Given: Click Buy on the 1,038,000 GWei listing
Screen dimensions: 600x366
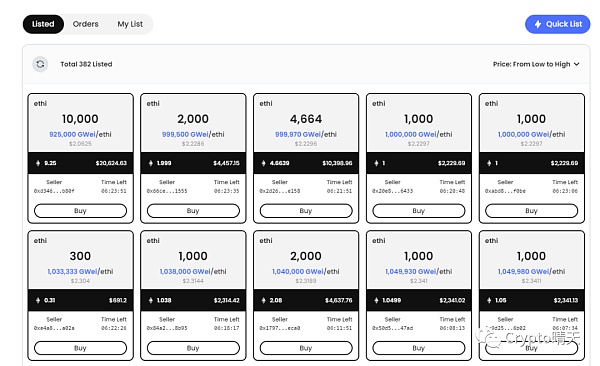Looking at the screenshot, I should point(193,348).
